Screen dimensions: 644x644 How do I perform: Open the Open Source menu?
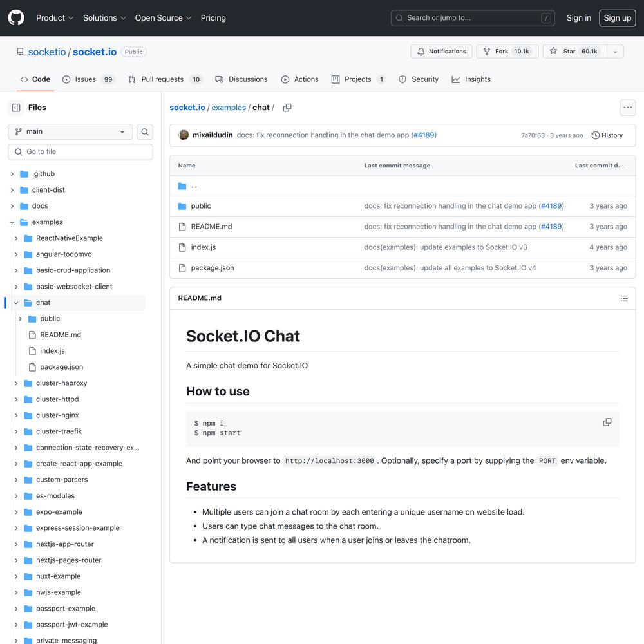coord(163,17)
